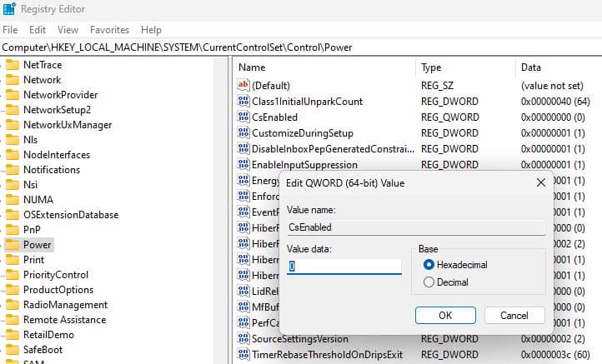The height and width of the screenshot is (364, 602).
Task: Open the File menu
Action: [10, 29]
